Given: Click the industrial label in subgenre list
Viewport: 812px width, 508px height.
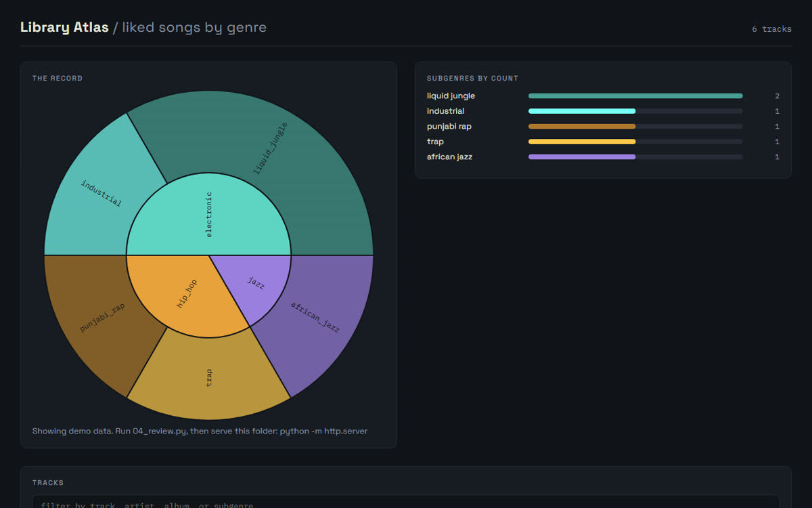Looking at the screenshot, I should pos(445,111).
